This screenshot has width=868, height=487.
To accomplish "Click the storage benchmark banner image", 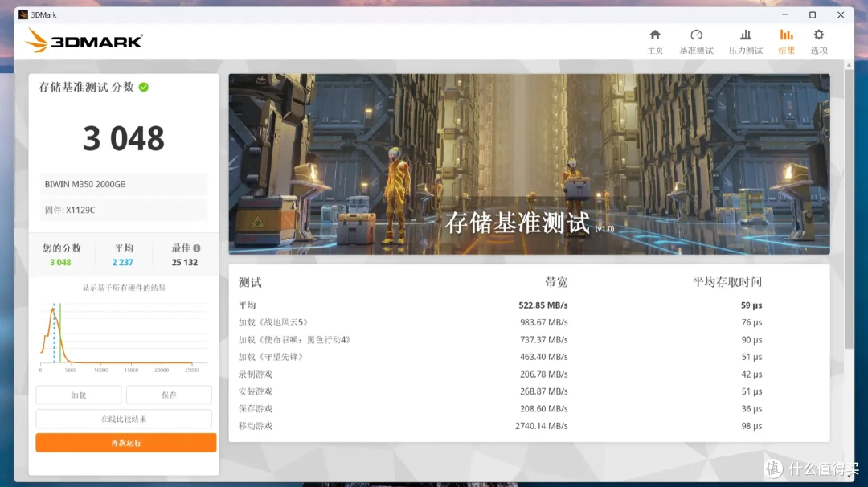I will point(529,164).
